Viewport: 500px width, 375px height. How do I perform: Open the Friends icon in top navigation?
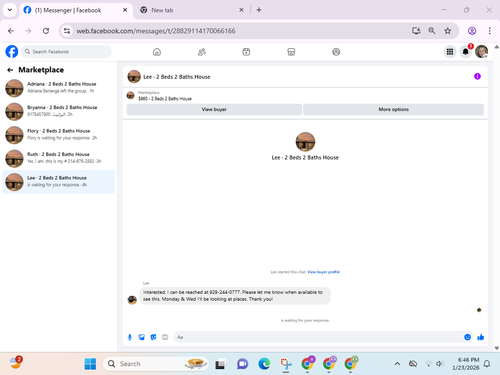[x=202, y=52]
